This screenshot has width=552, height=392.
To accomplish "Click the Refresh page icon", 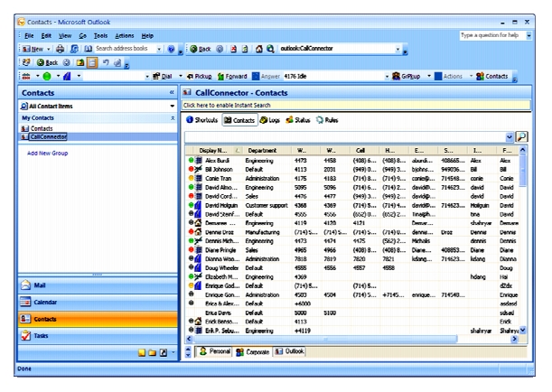I will pos(245,49).
